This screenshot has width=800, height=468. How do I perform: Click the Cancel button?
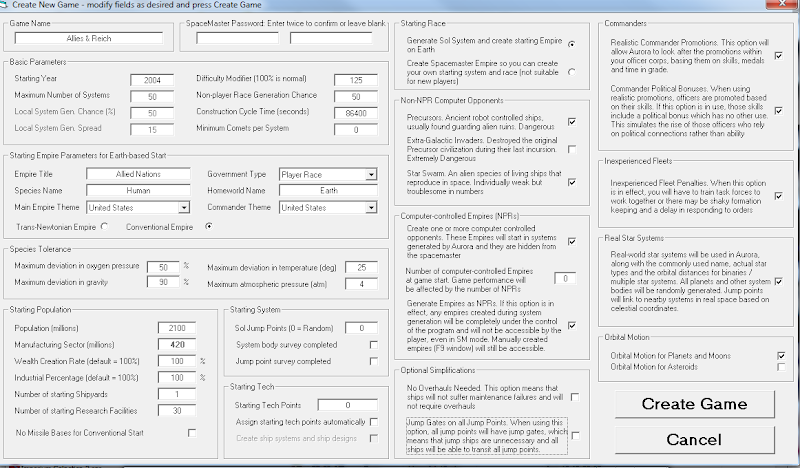coord(694,440)
